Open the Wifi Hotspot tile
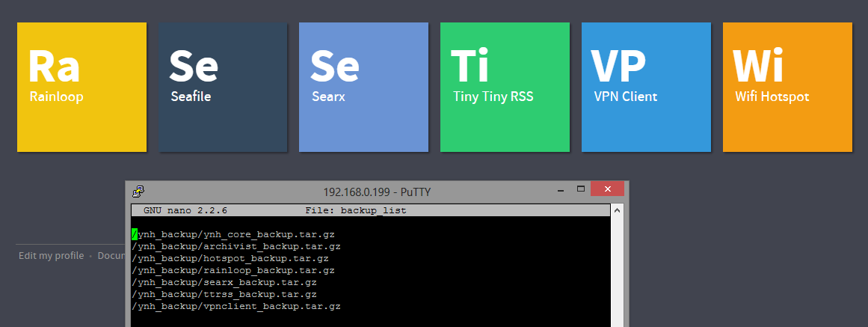Screen dimensions: 868x327 coord(788,87)
